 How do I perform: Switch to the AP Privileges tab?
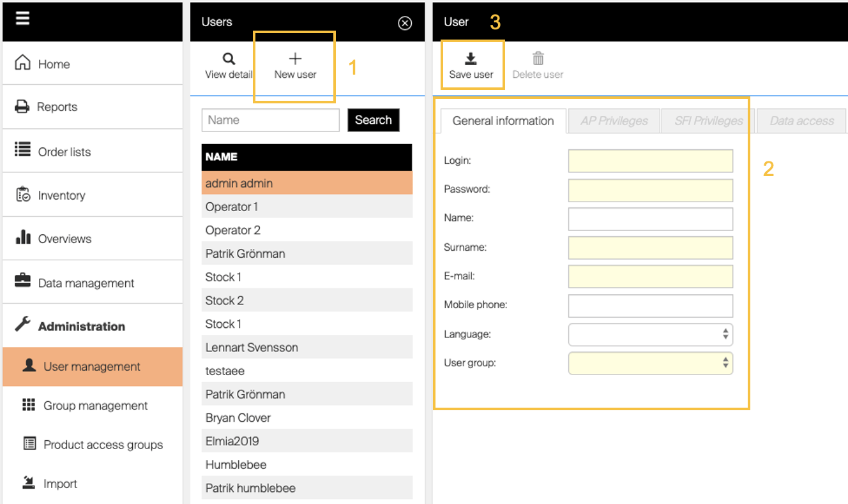pos(614,121)
